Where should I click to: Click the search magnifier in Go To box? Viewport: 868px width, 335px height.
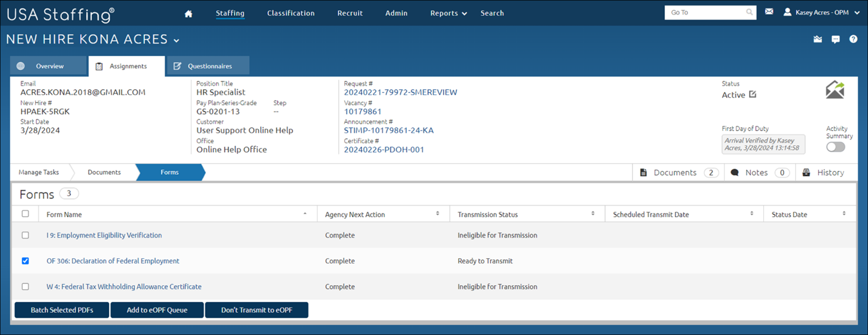click(750, 12)
